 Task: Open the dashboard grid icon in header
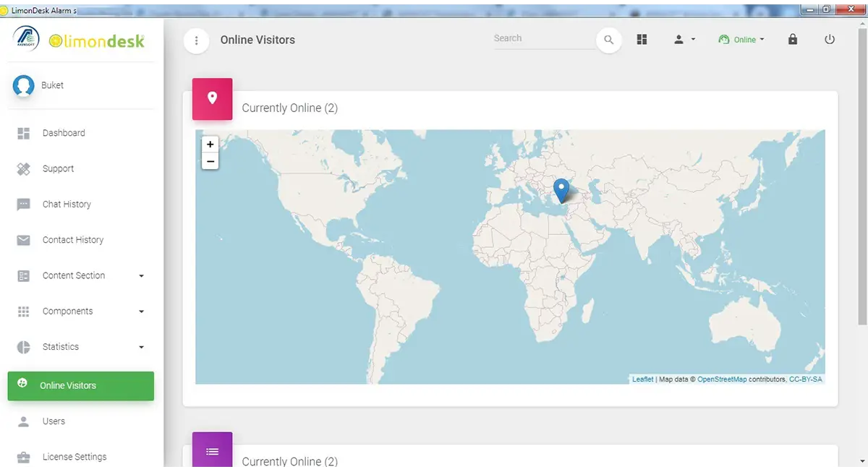642,40
